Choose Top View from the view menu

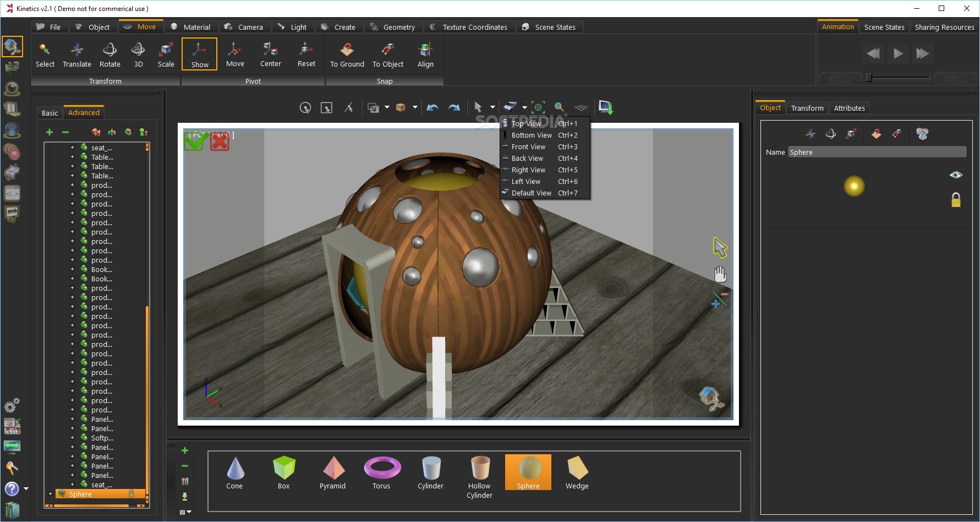point(545,123)
